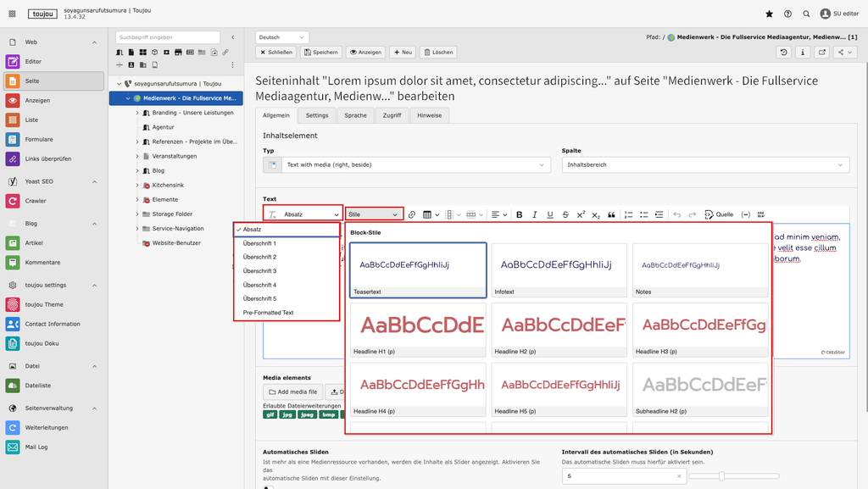The image size is (868, 489).
Task: Toggle strikethrough formatting
Action: coord(565,214)
